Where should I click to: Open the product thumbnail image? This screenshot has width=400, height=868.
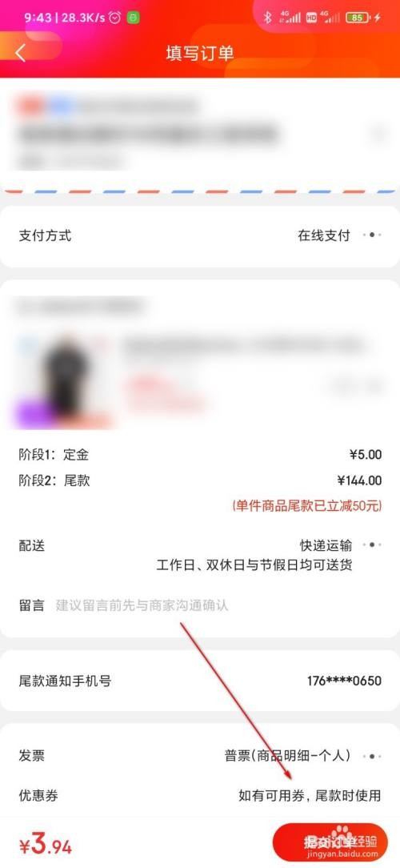point(66,382)
